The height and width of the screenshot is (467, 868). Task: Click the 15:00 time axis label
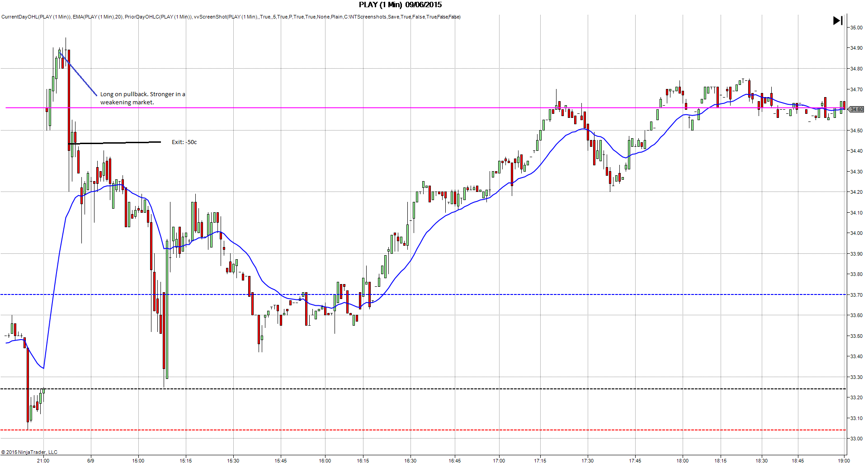click(x=138, y=461)
